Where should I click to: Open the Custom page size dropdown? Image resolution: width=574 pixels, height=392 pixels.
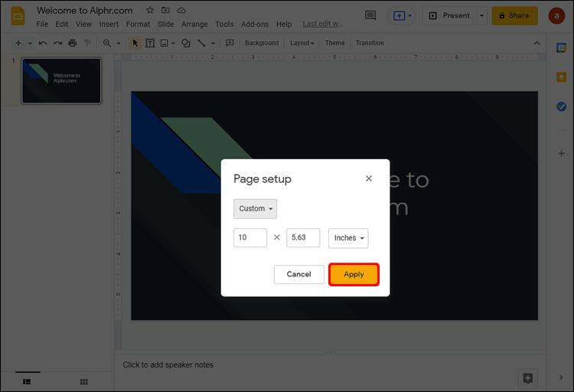pos(255,209)
